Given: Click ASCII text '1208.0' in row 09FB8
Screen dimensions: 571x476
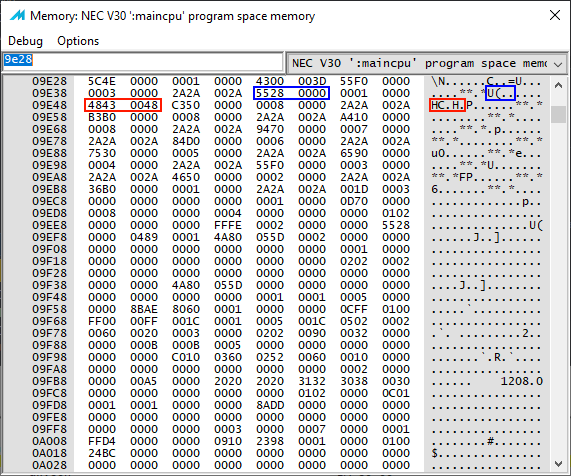Looking at the screenshot, I should click(x=521, y=381).
